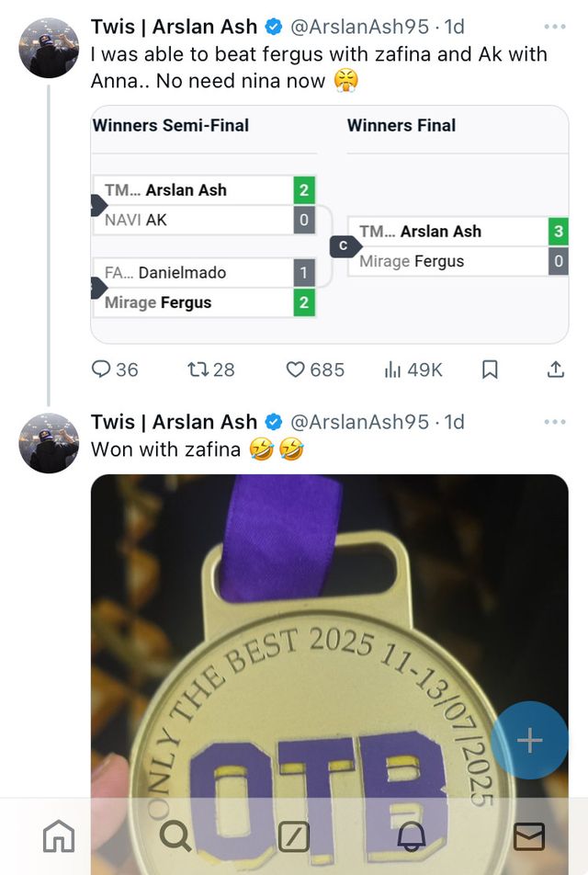Image resolution: width=588 pixels, height=875 pixels.
Task: Open more options on the zafina tweet
Action: (555, 422)
